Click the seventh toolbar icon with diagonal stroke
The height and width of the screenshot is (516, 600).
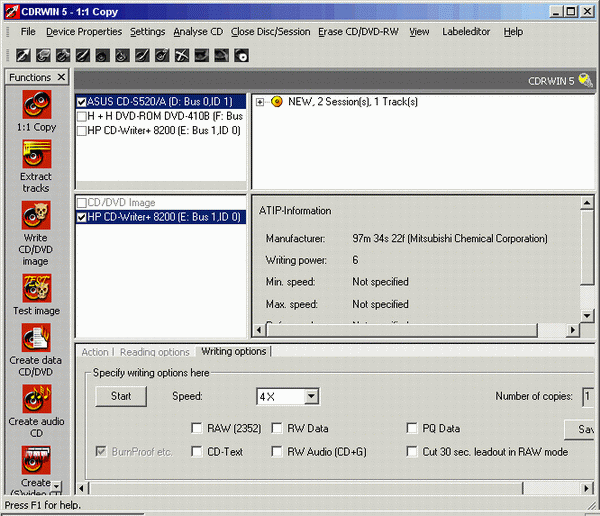(x=142, y=56)
